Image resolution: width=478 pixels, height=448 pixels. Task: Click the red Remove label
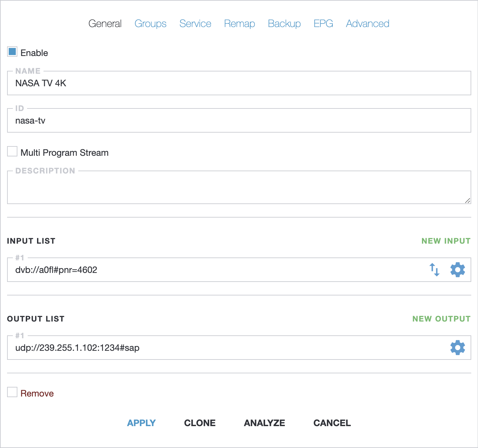(37, 393)
